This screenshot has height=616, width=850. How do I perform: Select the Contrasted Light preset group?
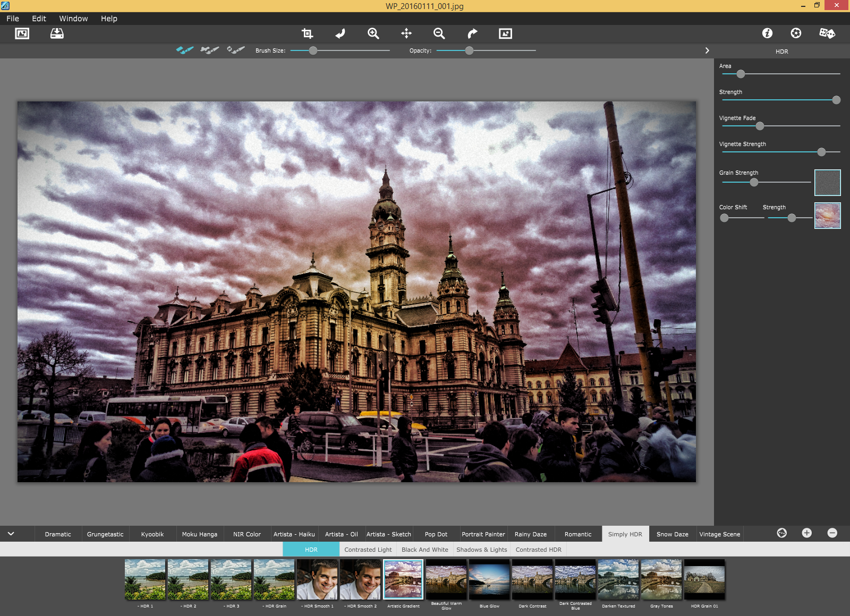point(368,550)
